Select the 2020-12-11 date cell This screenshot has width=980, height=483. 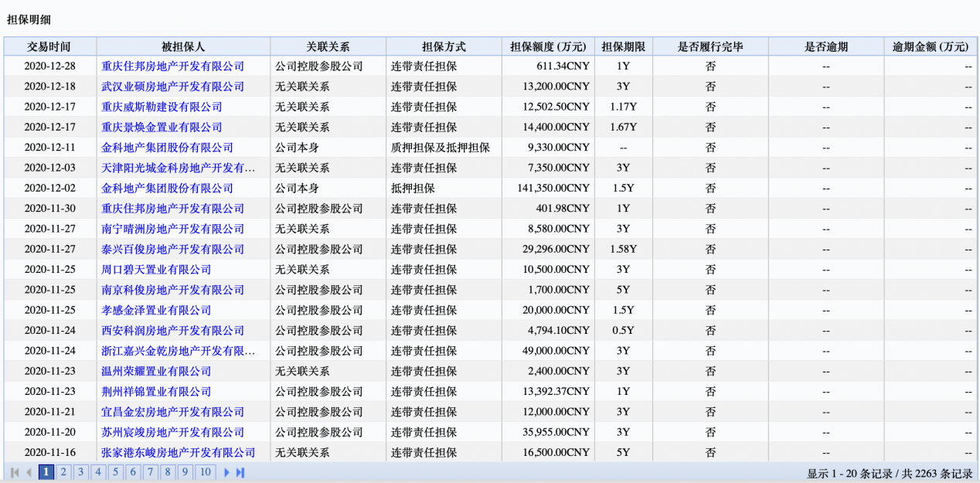click(x=49, y=148)
